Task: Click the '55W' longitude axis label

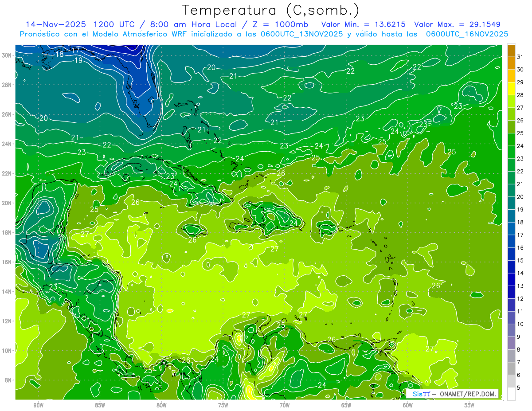Action: 469,405
